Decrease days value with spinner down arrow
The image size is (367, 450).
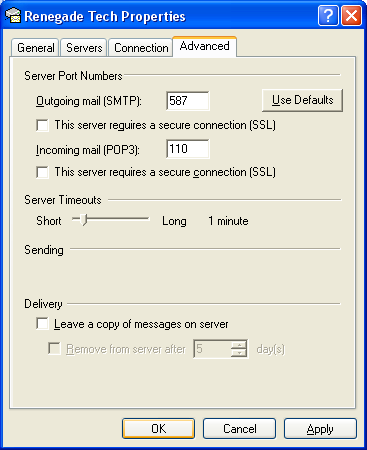coord(239,353)
